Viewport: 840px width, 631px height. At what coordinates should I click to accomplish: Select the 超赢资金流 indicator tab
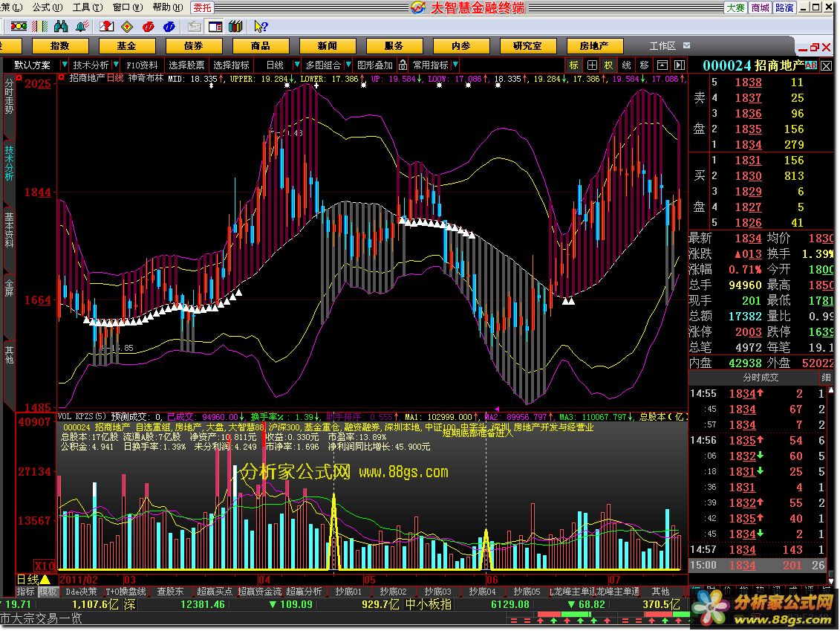click(x=260, y=592)
